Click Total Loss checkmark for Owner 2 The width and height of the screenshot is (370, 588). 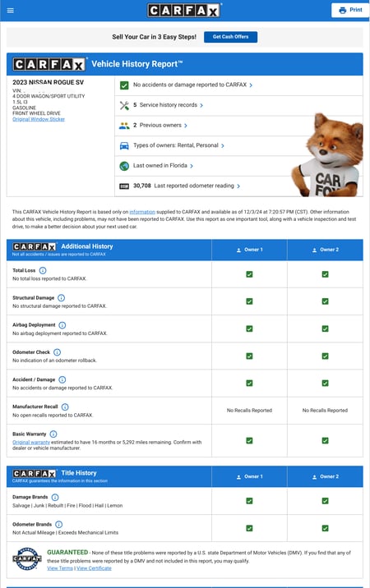326,274
